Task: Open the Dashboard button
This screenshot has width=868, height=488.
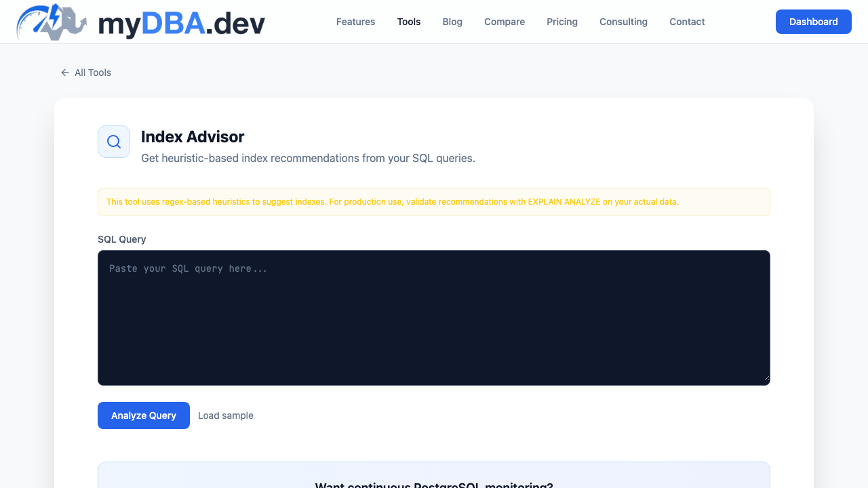Action: point(814,22)
